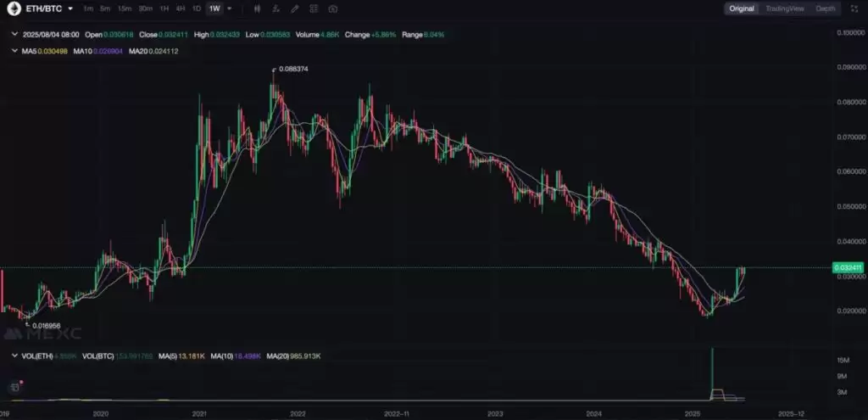Select the 1W timeframe

click(214, 8)
